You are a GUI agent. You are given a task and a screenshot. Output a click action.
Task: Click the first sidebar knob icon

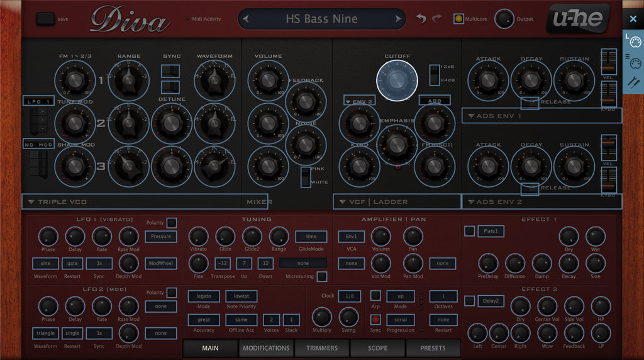click(x=635, y=42)
